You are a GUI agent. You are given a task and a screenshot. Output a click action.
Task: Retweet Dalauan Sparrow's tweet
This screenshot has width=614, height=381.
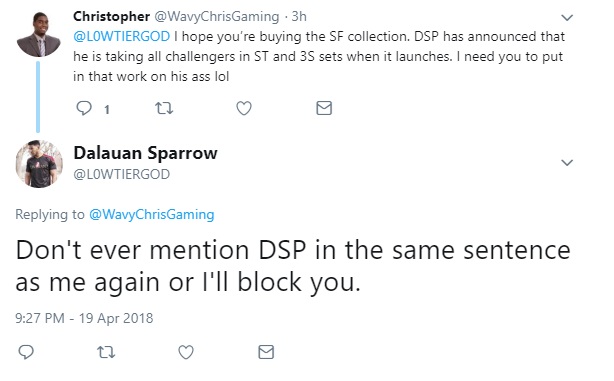point(106,352)
